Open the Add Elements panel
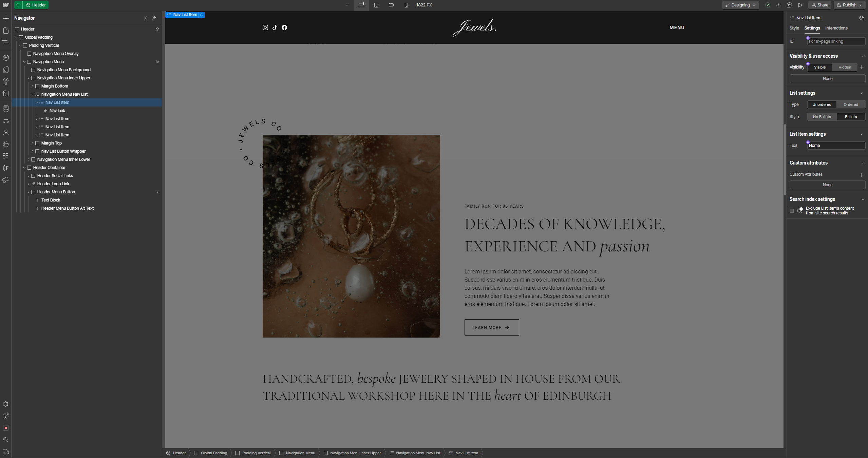 pos(6,18)
